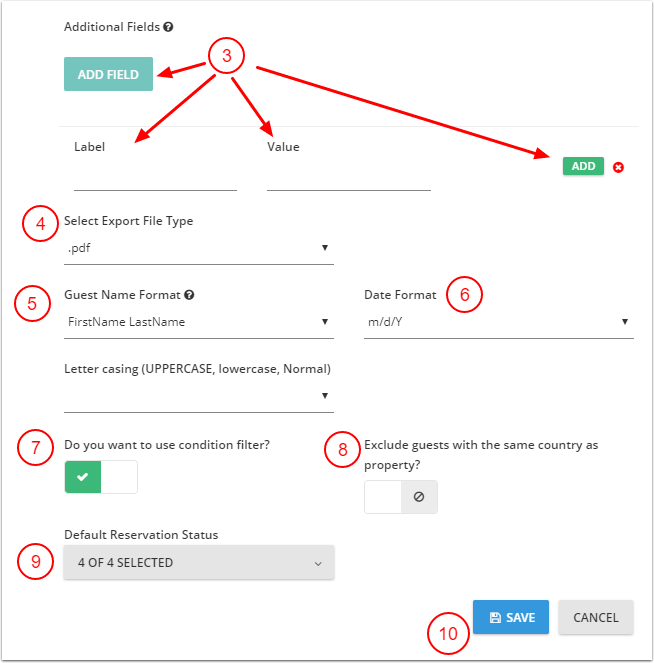Toggle the condition filter switch
The width and height of the screenshot is (654, 663).
101,478
